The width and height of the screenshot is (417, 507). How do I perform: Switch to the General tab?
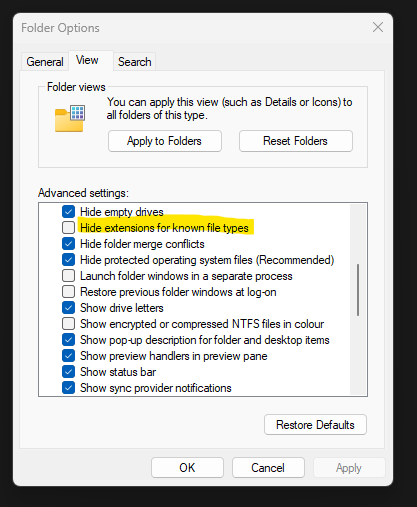(x=45, y=62)
